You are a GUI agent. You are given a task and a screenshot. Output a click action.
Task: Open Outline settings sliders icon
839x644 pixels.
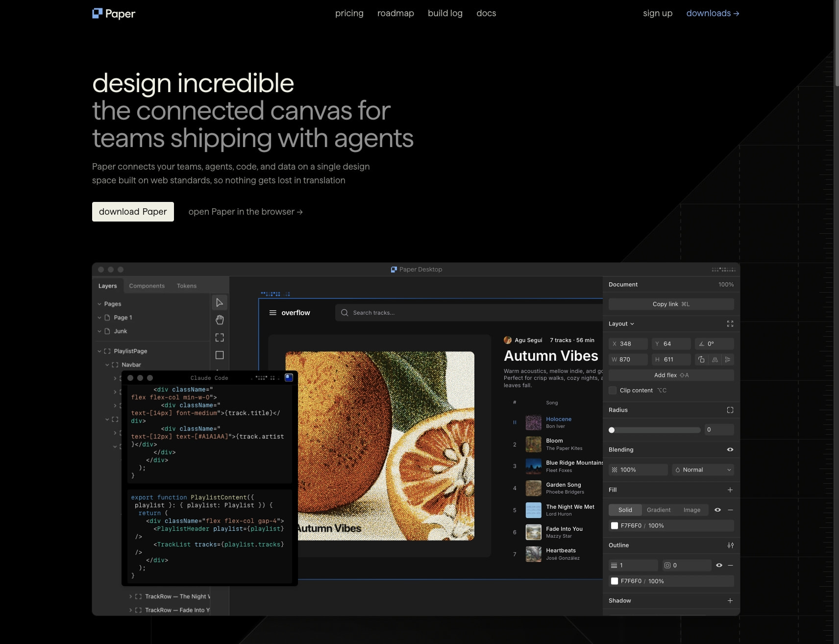731,545
